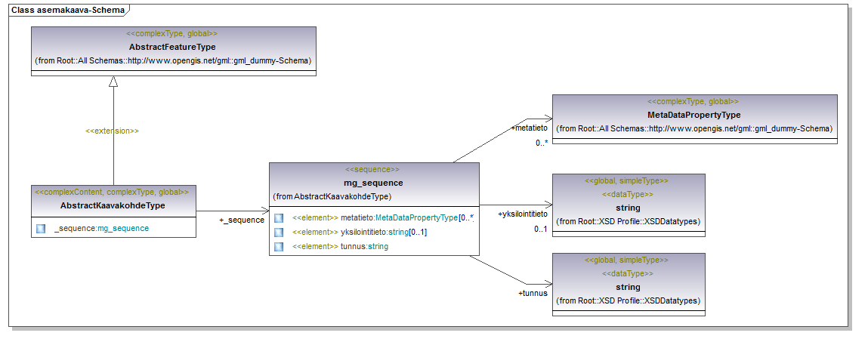Click the +metatieto role label
Viewport: 868px width, 342px height.
(530, 128)
